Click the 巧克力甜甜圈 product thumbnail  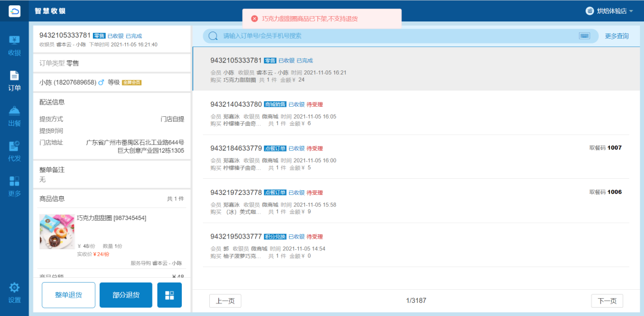57,232
